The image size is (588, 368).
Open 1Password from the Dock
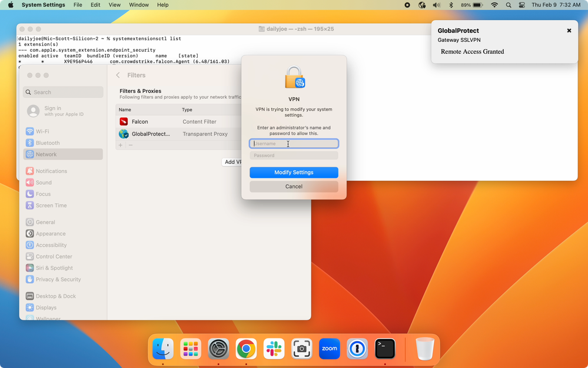[357, 349]
